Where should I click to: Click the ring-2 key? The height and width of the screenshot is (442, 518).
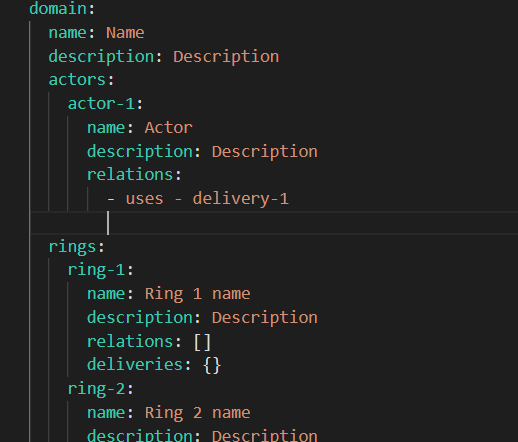pos(96,389)
